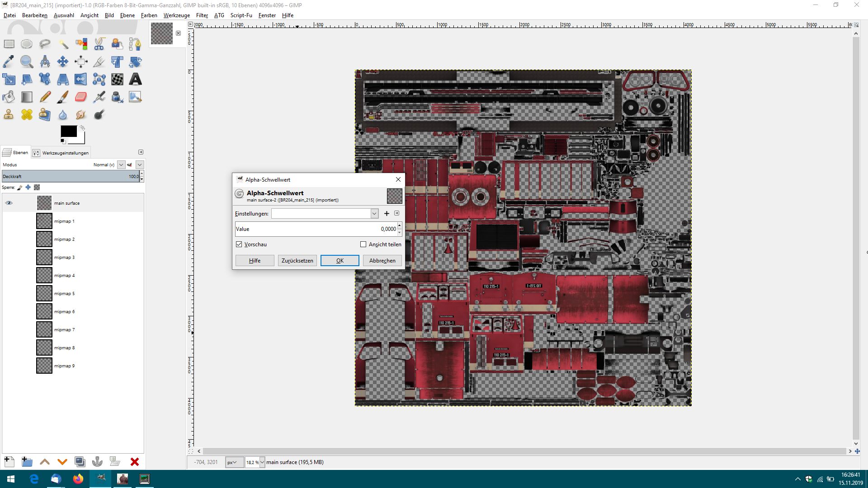Select the Heal tool

click(x=27, y=114)
